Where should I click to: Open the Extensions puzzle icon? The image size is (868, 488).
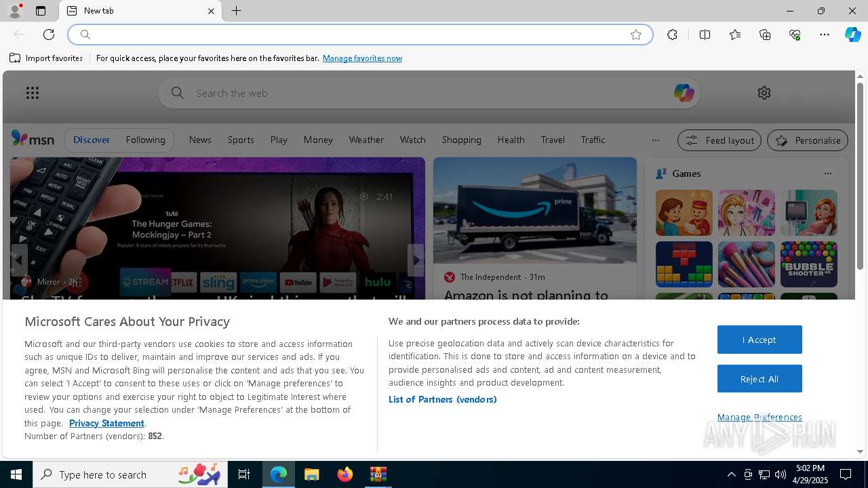(672, 35)
